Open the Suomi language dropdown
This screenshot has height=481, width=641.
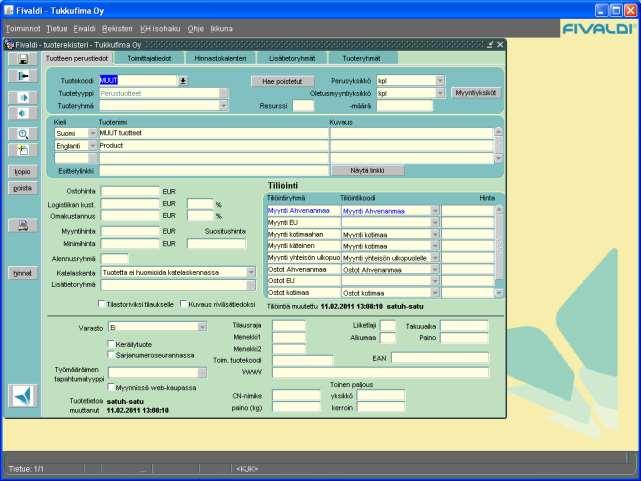click(92, 133)
